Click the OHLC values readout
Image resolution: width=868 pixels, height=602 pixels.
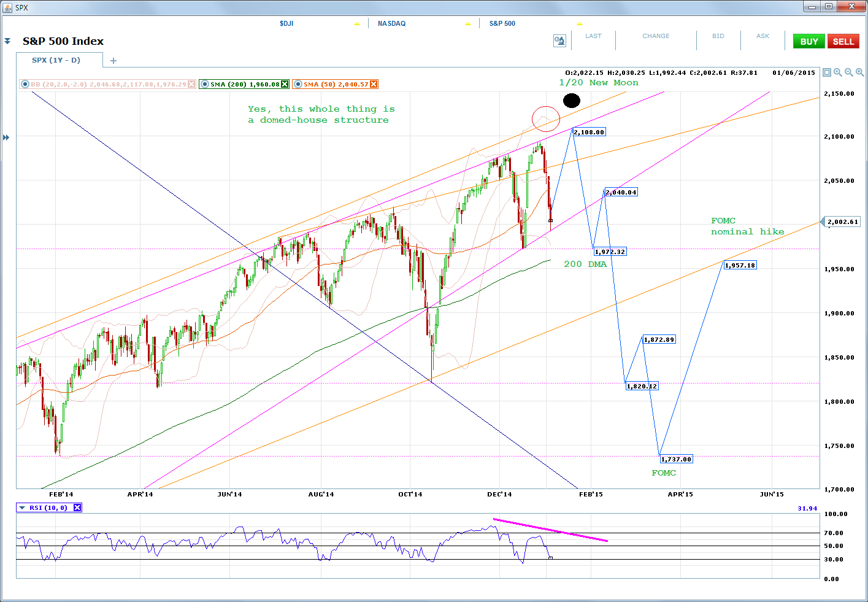(661, 72)
